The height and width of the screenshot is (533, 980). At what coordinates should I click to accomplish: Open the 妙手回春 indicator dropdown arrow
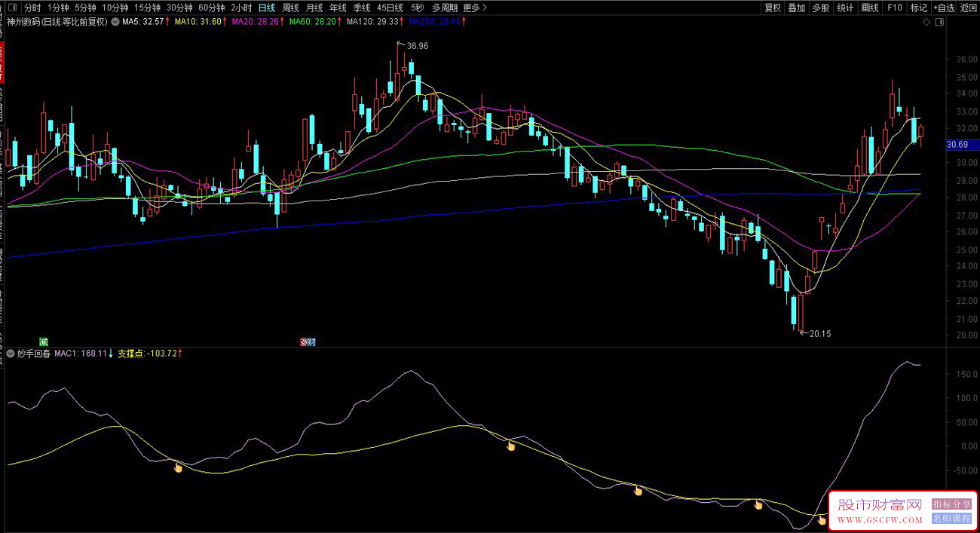pyautogui.click(x=10, y=353)
